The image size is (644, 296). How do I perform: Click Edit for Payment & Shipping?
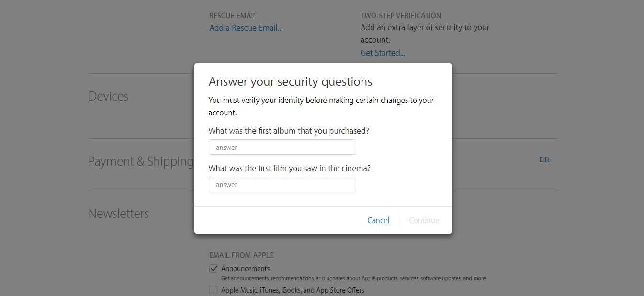[544, 159]
